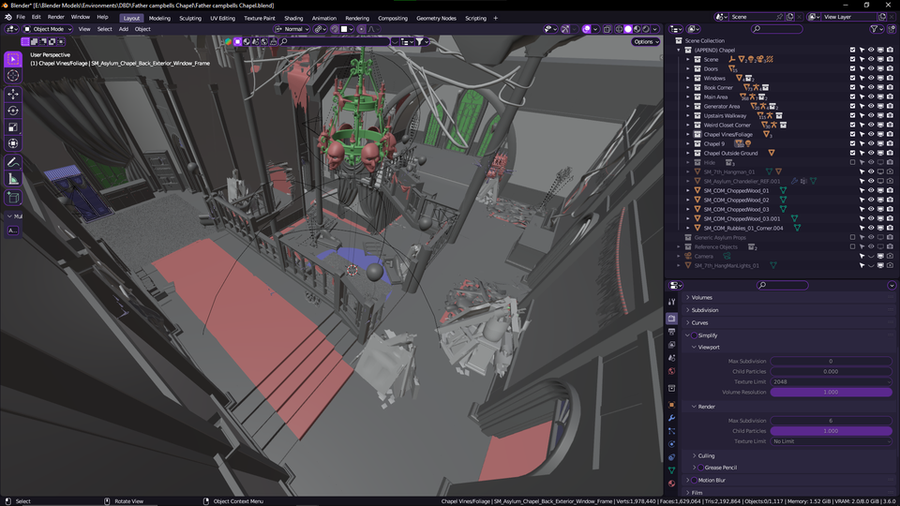900x506 pixels.
Task: Open the Scene properties tab
Action: click(x=672, y=358)
